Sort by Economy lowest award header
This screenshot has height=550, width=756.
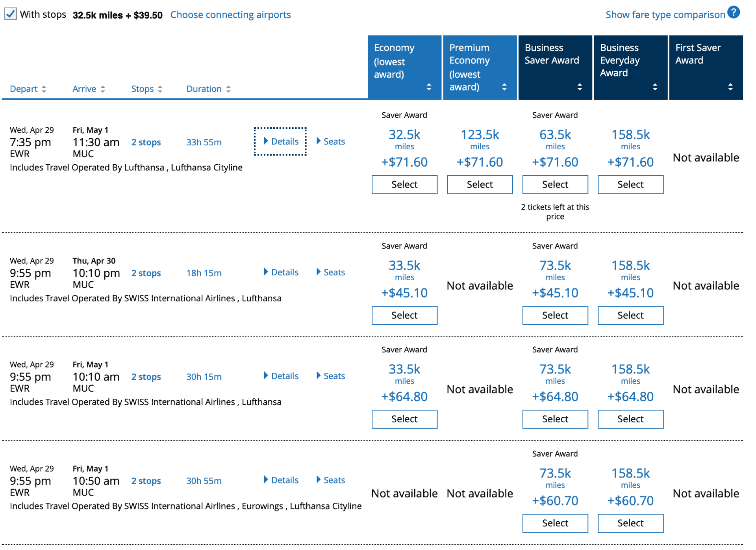pos(404,67)
